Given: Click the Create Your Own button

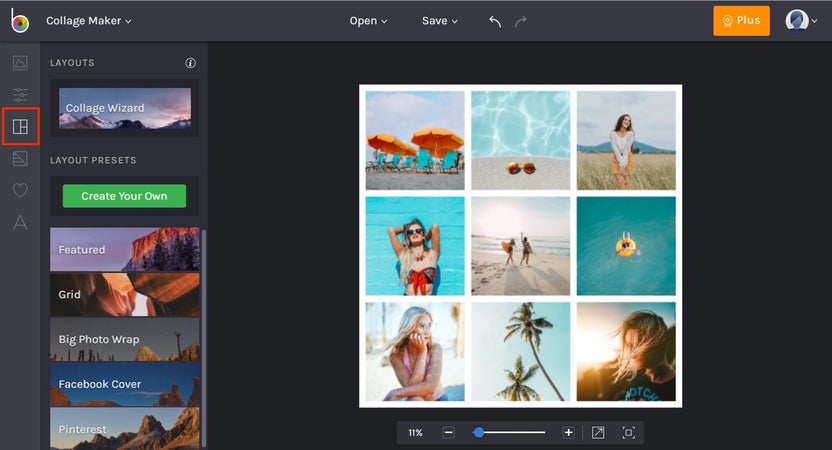Looking at the screenshot, I should [124, 196].
